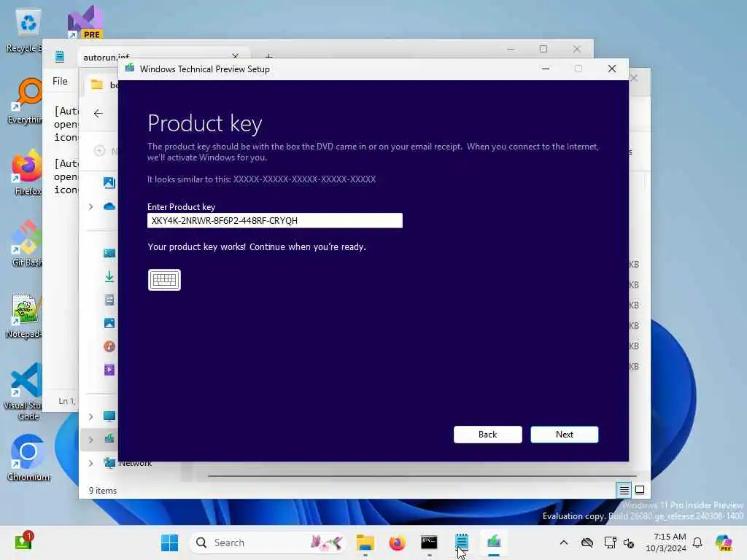Click the taskbar Search box

click(267, 542)
